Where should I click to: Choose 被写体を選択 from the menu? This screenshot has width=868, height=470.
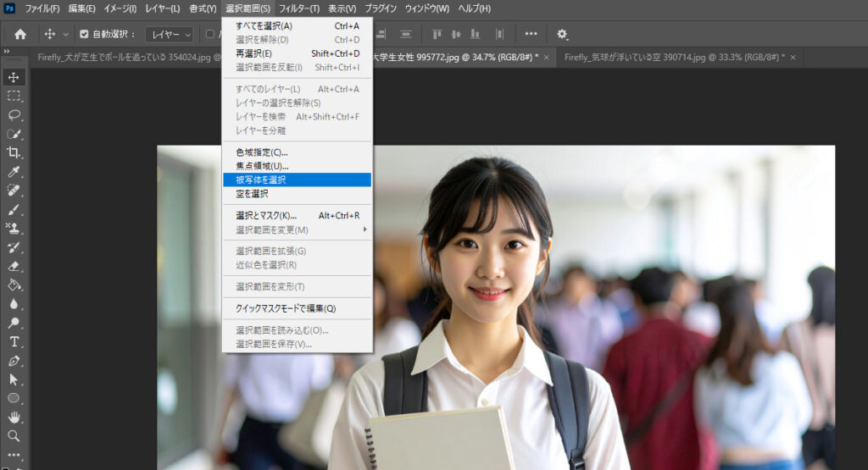(x=297, y=180)
